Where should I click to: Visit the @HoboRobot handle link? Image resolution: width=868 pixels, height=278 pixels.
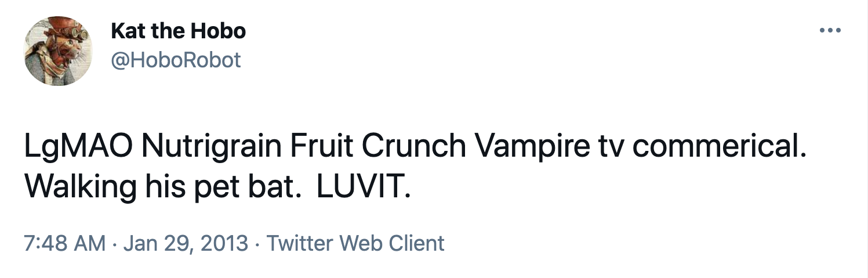(176, 60)
